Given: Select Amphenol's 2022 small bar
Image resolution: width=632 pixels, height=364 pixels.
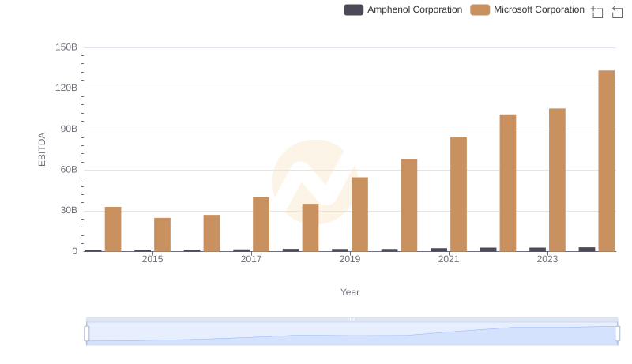Looking at the screenshot, I should (x=488, y=250).
